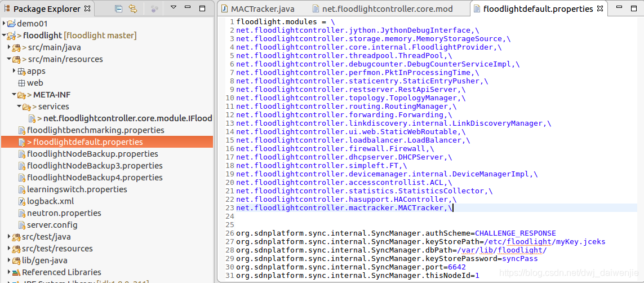The image size is (644, 283).
Task: Expand the apps package
Action: pos(15,71)
